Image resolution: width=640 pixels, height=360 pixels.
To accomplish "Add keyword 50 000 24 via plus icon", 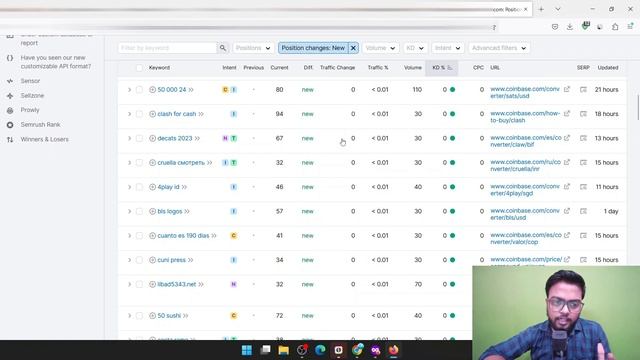I will tap(152, 89).
